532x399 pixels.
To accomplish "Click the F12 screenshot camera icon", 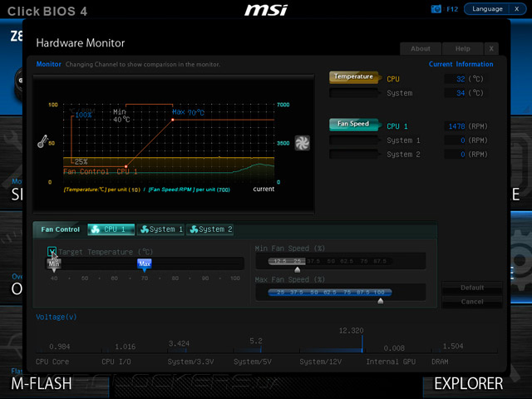I will point(436,9).
